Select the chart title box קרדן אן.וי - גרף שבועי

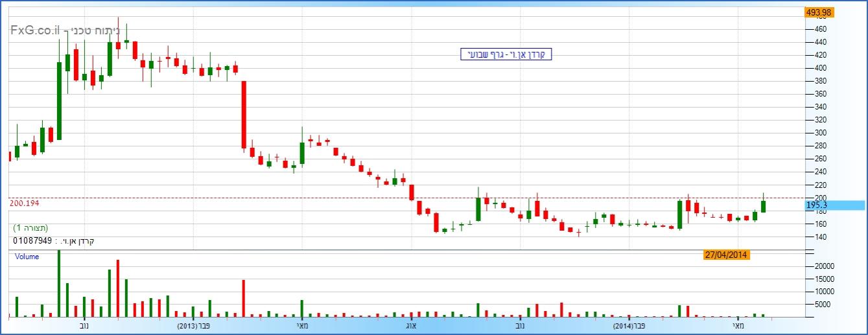tap(506, 54)
